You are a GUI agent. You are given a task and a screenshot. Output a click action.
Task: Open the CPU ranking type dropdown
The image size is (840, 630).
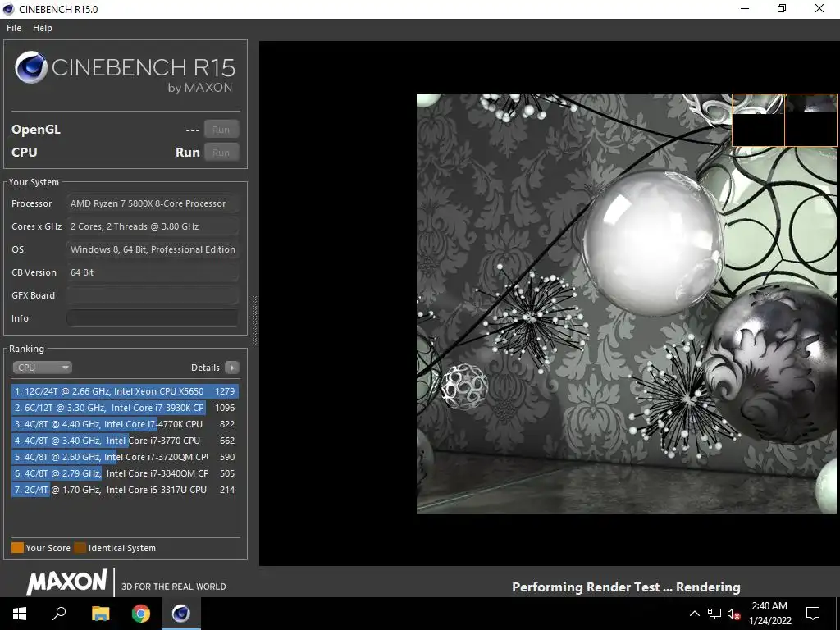(x=43, y=367)
